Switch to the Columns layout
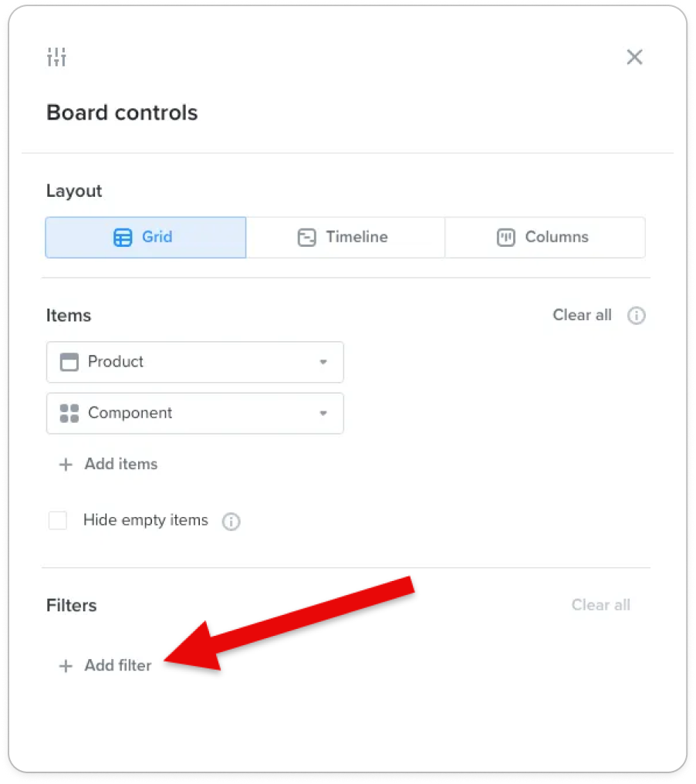Viewport: 696px width, 784px height. point(545,238)
